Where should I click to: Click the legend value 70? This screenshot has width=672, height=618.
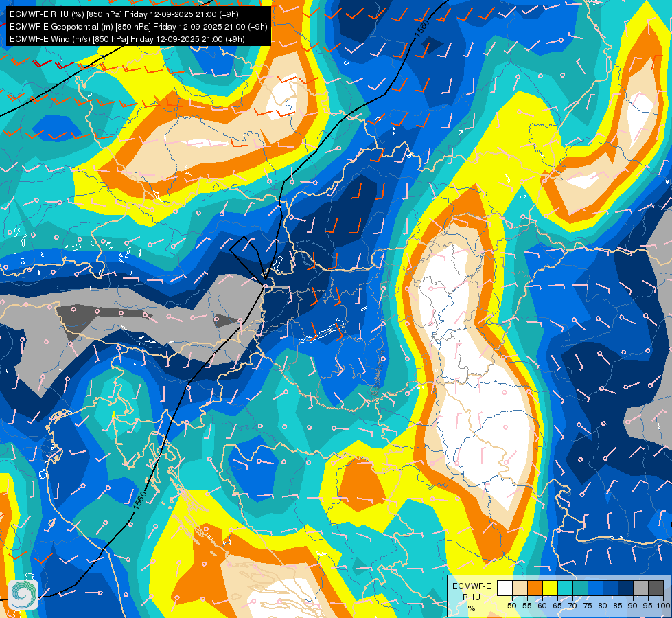point(572,606)
